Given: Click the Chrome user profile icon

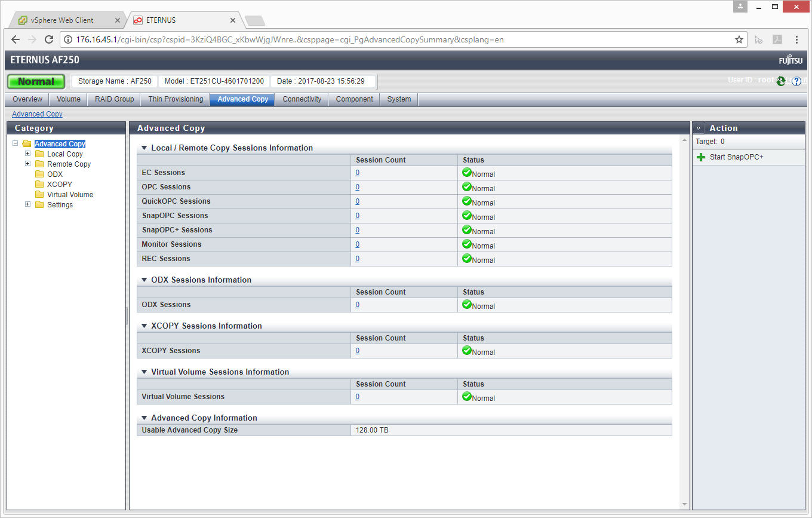Looking at the screenshot, I should coord(741,7).
